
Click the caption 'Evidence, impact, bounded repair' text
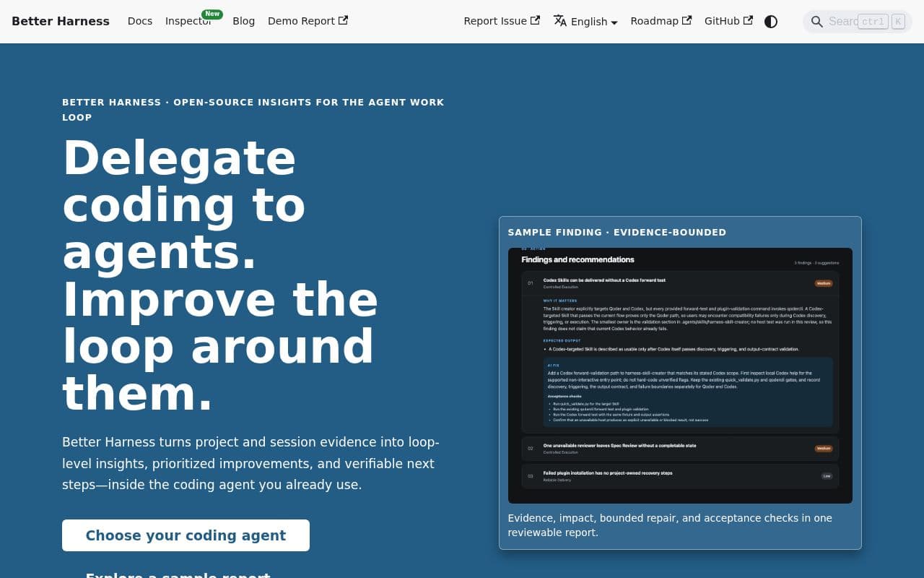[x=670, y=525]
